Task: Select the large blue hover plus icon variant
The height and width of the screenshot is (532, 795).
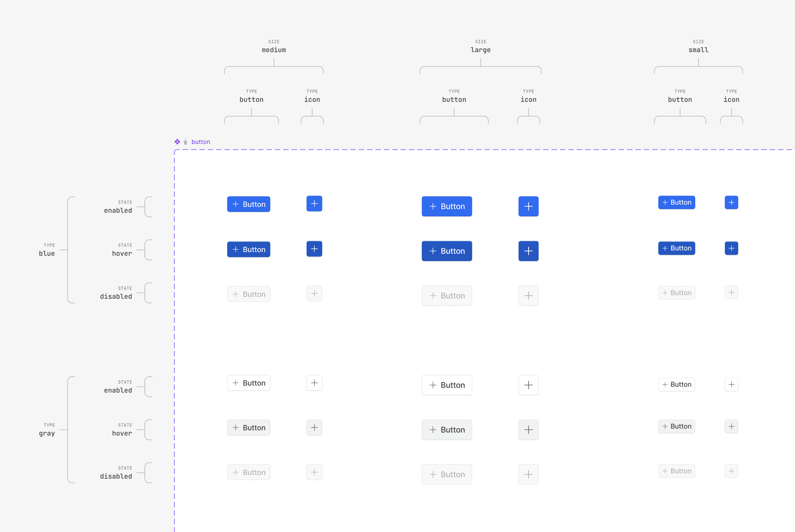Action: tap(528, 251)
